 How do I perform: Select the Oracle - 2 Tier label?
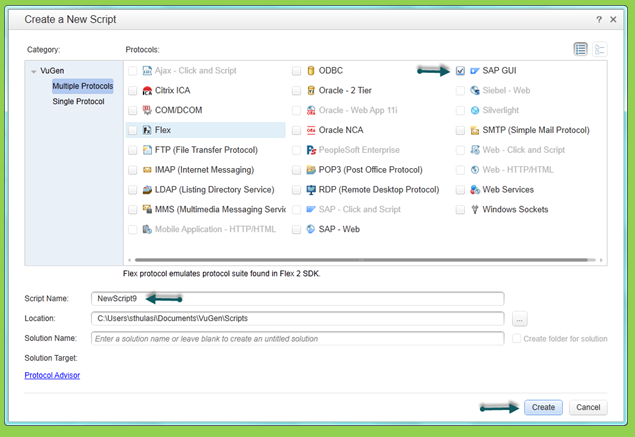[x=345, y=91]
